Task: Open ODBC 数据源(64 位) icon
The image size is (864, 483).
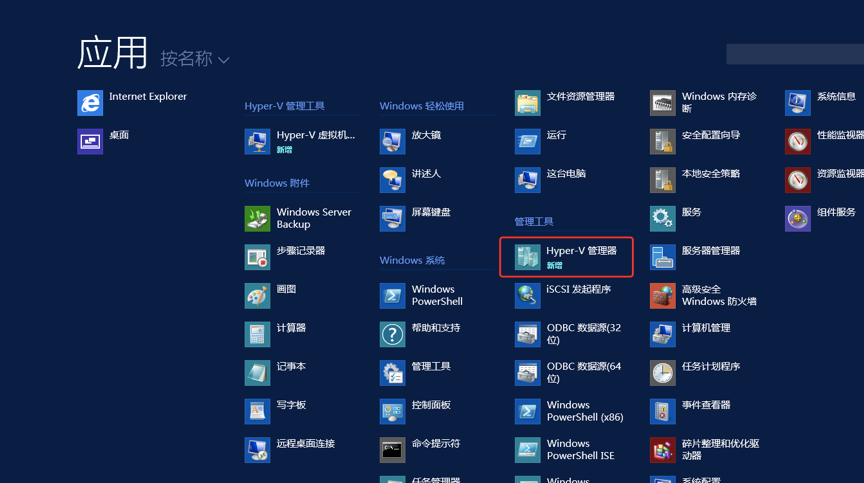Action: [527, 373]
